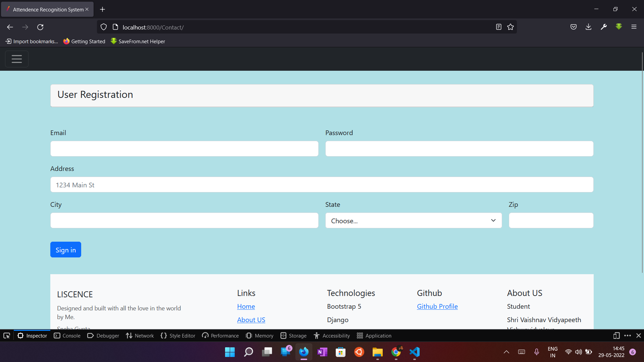
Task: Open the Github Profile link
Action: [x=437, y=306]
